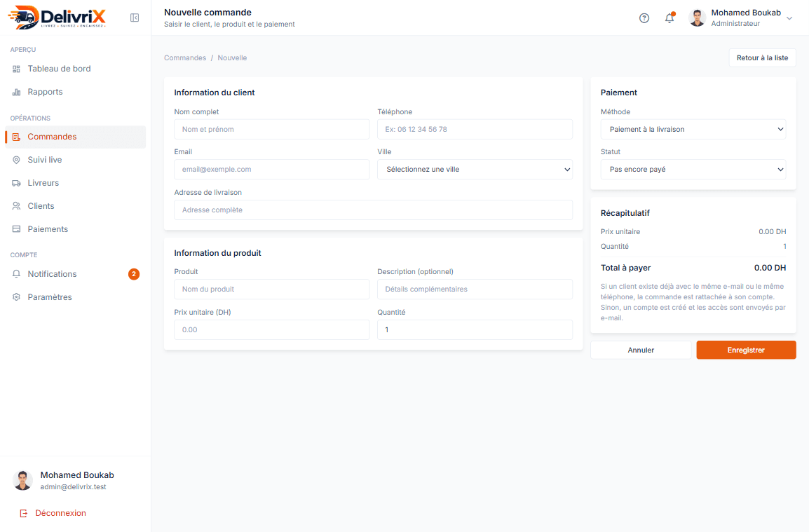Navigate to Livreurs
This screenshot has height=532, width=809.
75,183
